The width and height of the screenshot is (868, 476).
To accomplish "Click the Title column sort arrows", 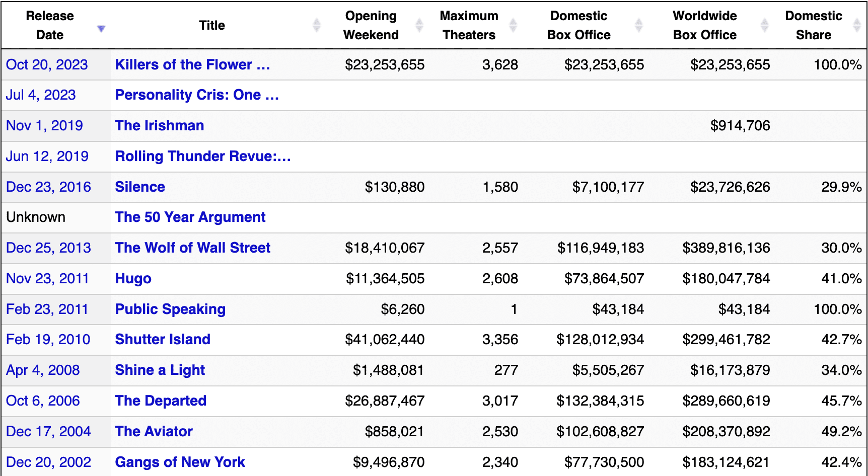I will coord(317,25).
